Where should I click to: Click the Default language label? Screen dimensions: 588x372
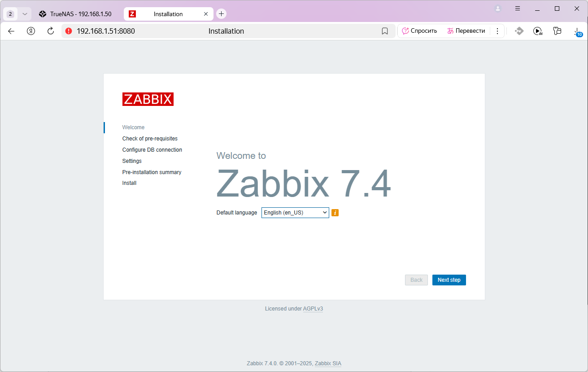[x=237, y=213]
